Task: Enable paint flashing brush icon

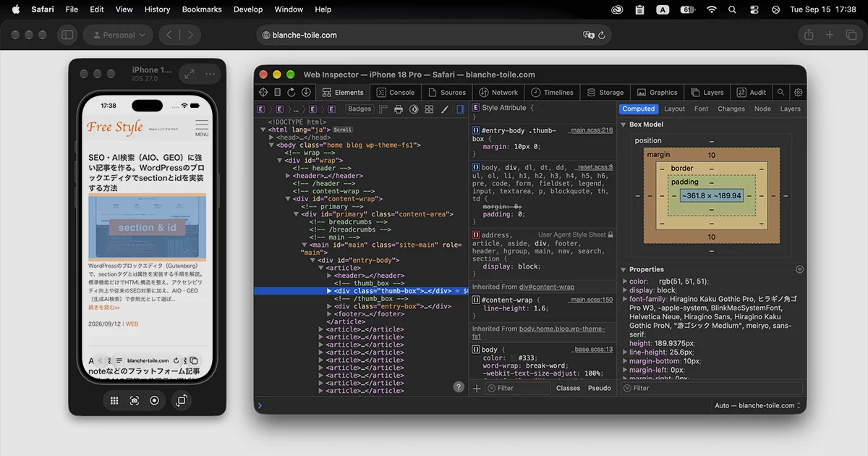Action: click(x=445, y=109)
